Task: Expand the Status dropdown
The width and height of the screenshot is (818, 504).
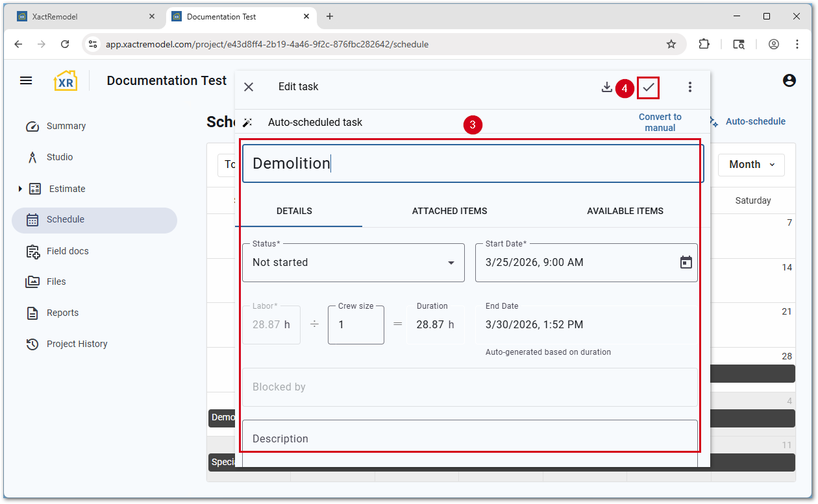Action: click(451, 263)
